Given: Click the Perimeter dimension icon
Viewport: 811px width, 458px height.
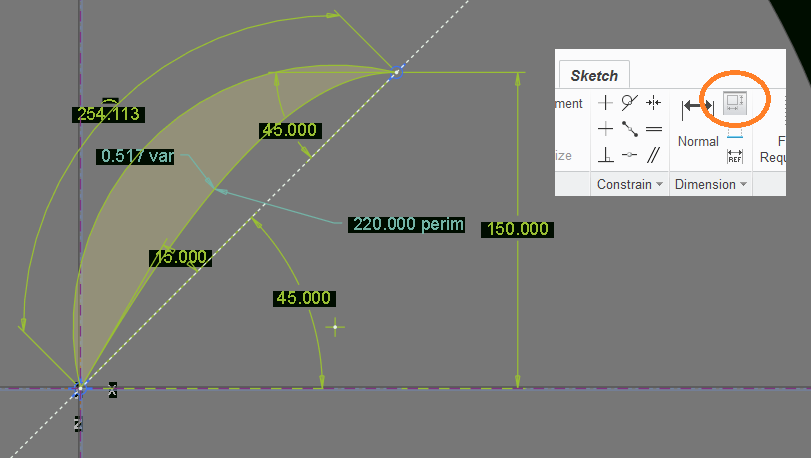Looking at the screenshot, I should click(x=734, y=102).
